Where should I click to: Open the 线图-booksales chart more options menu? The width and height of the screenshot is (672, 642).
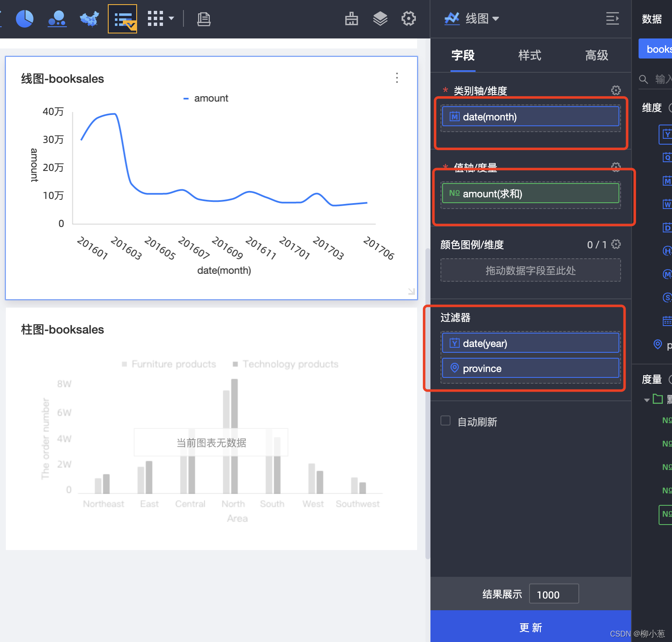coord(397,78)
